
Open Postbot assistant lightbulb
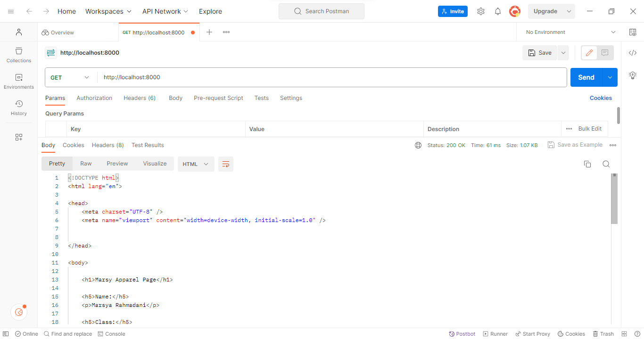point(632,75)
